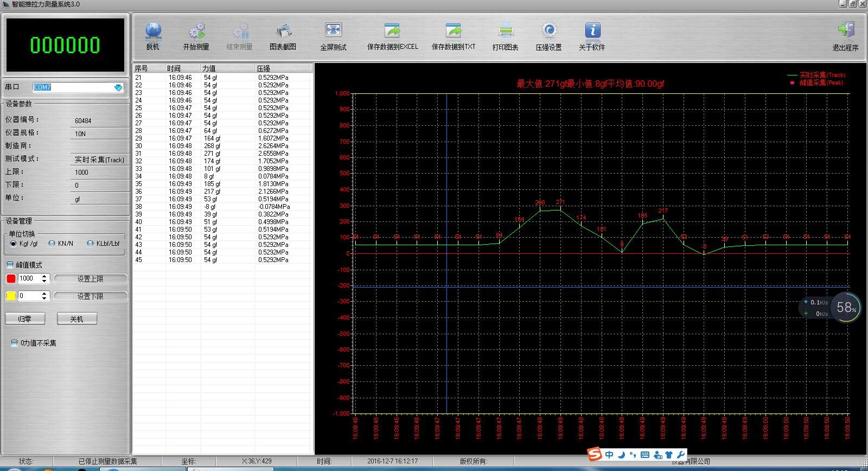This screenshot has width=868, height=471.
Task: Click the 271 peak label on chart
Action: 560,202
